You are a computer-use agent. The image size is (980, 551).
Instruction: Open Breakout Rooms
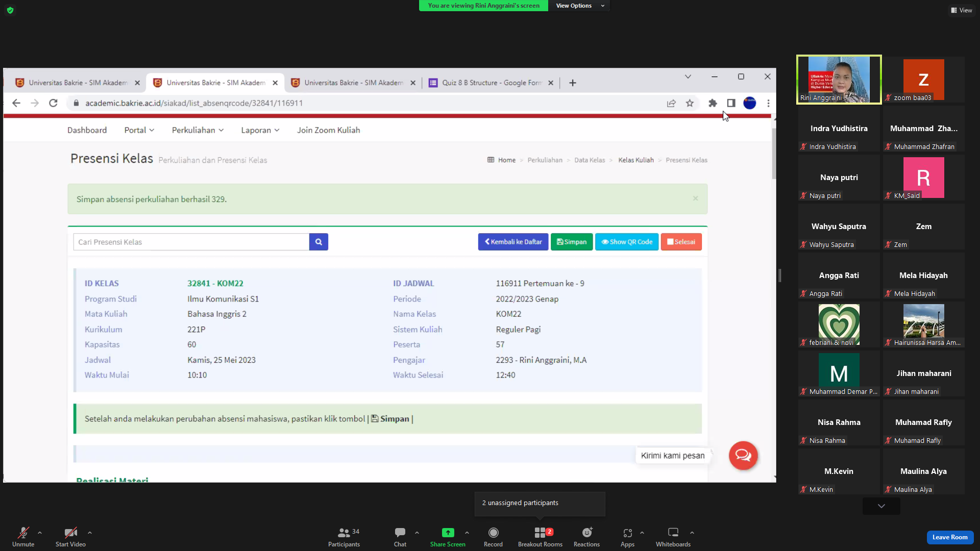pos(540,537)
